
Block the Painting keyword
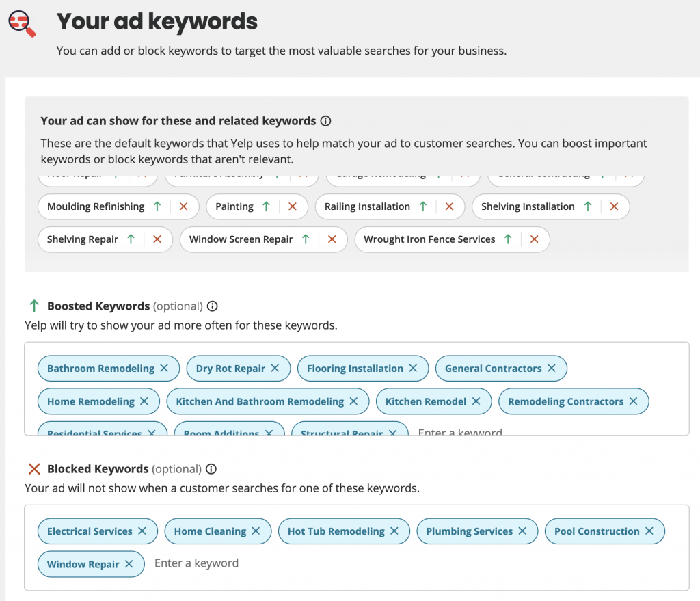[x=293, y=206]
